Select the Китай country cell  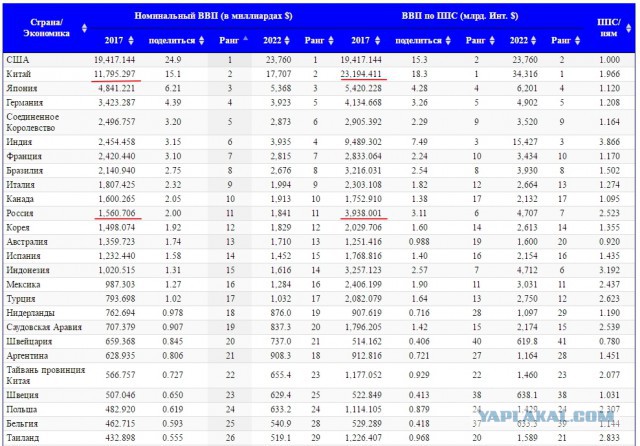pyautogui.click(x=19, y=74)
